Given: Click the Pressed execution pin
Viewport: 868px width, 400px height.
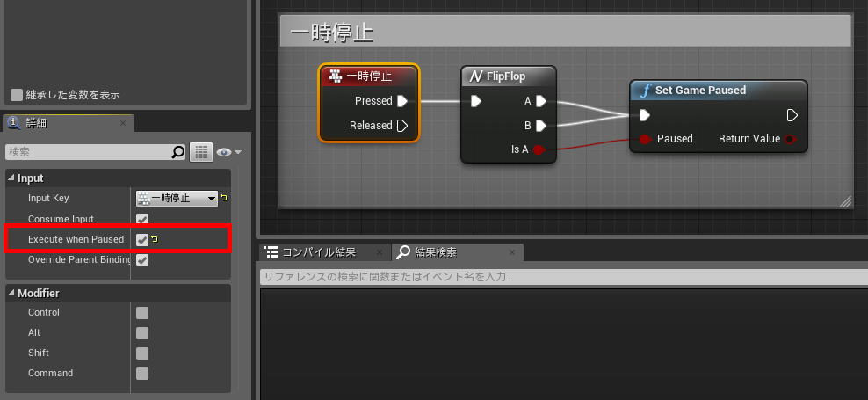Looking at the screenshot, I should [401, 101].
